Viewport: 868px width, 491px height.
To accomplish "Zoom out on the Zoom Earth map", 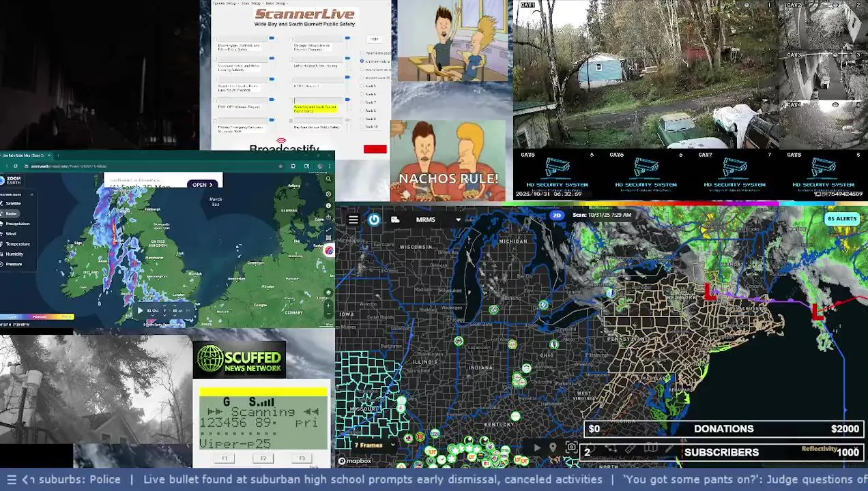I will tap(328, 314).
